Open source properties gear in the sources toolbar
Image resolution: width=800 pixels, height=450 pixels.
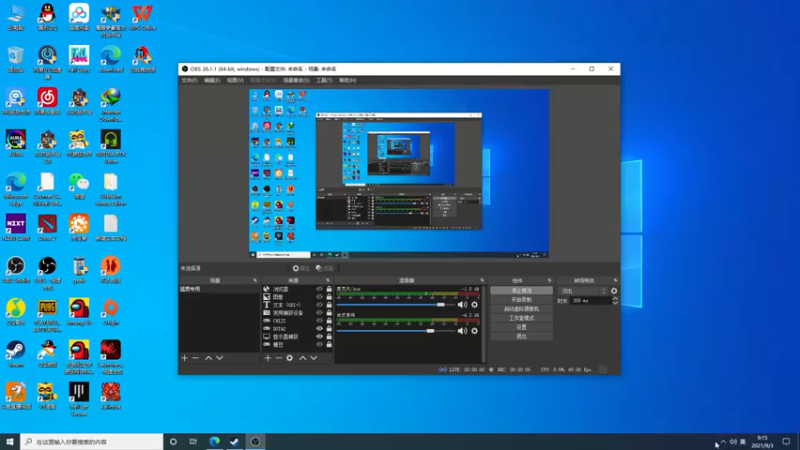click(290, 358)
